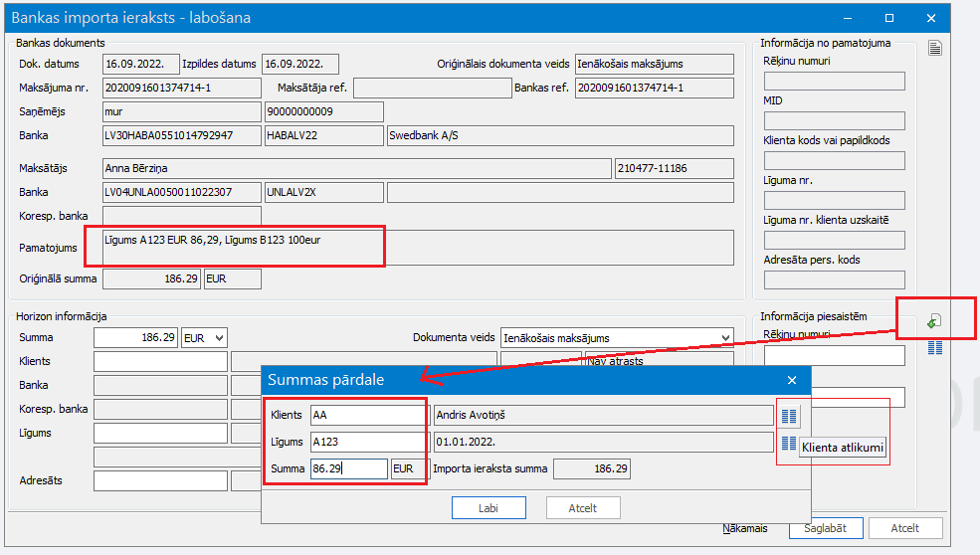Image resolution: width=980 pixels, height=555 pixels.
Task: Click the Izpildes datums field
Action: pos(300,64)
